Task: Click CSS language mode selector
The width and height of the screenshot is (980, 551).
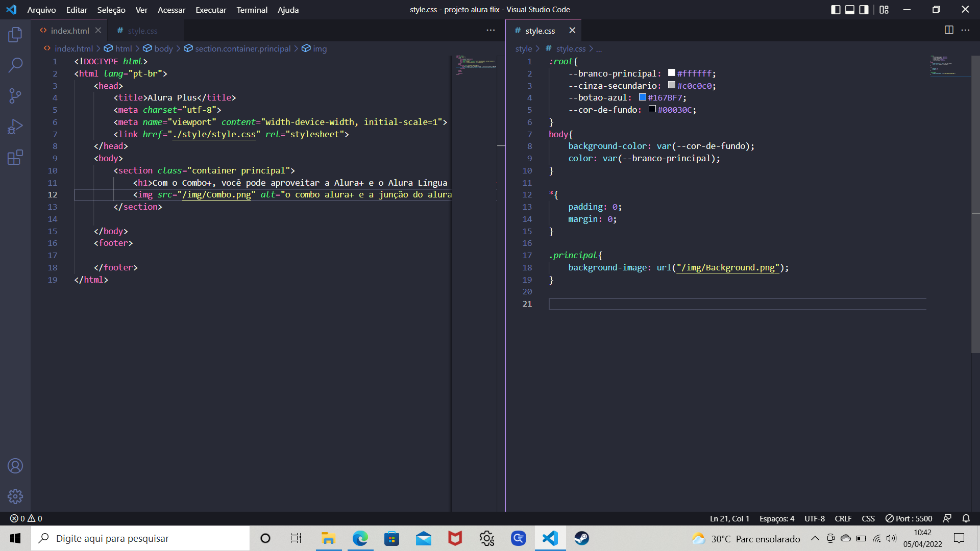Action: (x=868, y=518)
